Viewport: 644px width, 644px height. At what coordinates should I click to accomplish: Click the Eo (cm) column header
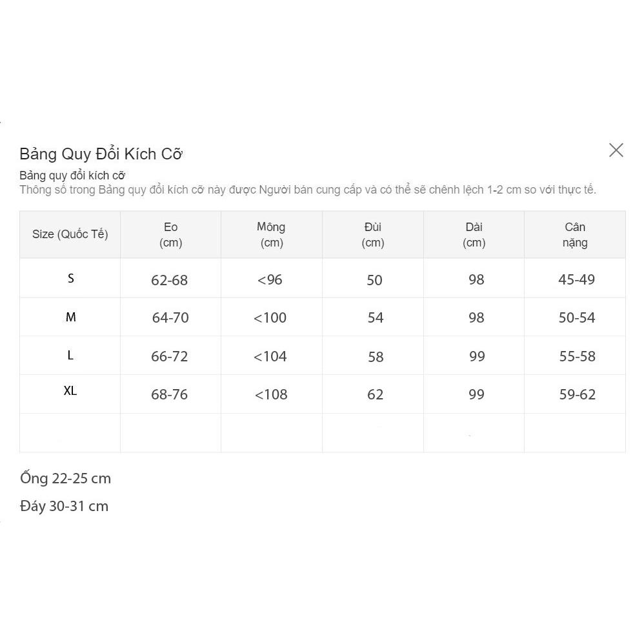(x=170, y=234)
